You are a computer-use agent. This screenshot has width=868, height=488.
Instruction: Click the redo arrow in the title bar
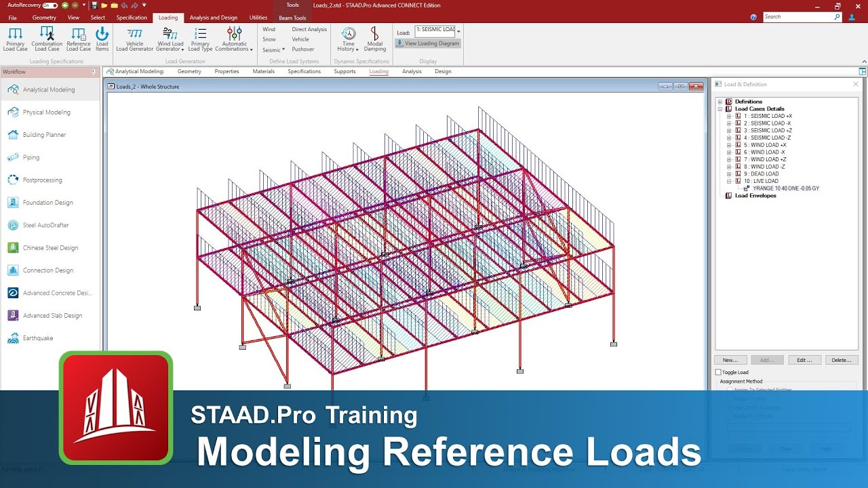point(134,5)
